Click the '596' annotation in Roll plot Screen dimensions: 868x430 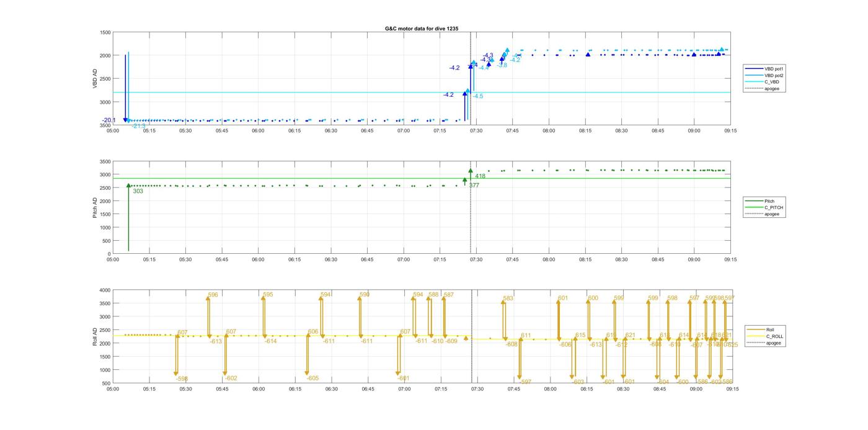tap(213, 295)
